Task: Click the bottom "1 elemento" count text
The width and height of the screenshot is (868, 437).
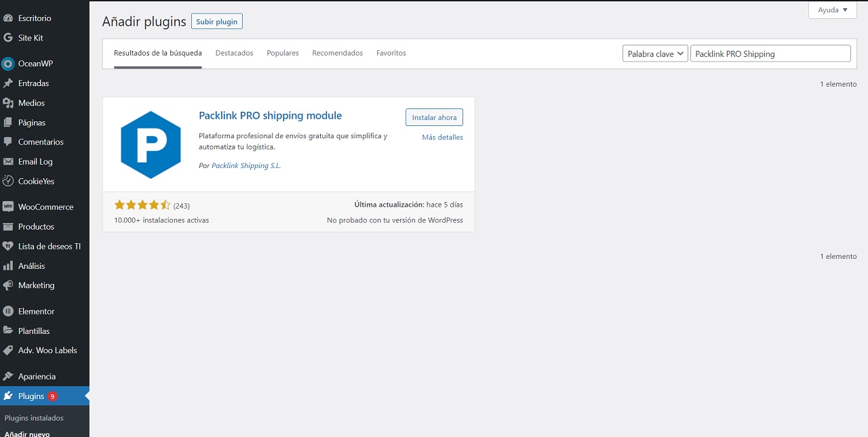Action: [839, 257]
